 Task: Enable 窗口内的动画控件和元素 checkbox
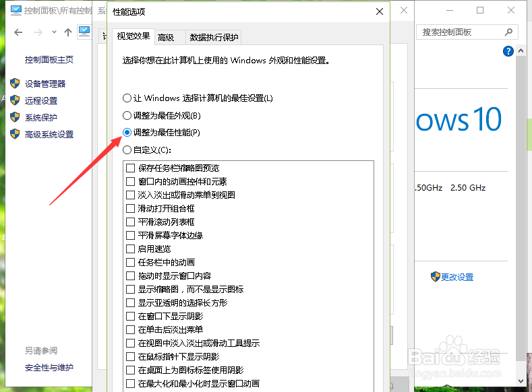tap(130, 182)
